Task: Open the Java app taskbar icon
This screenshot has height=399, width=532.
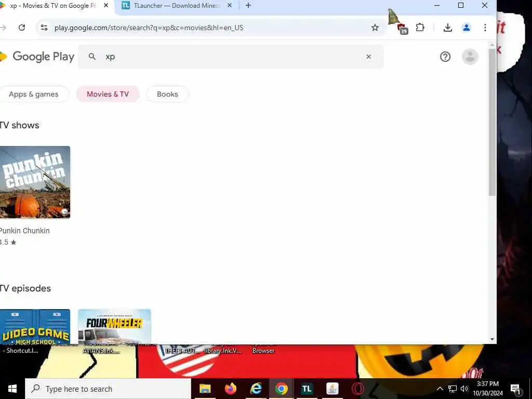Action: click(x=332, y=389)
